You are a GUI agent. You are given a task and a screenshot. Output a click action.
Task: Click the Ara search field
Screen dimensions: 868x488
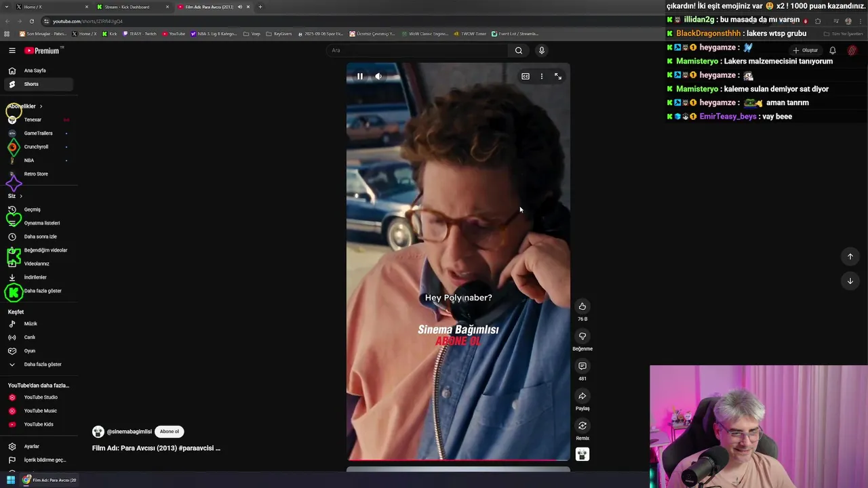[x=417, y=50]
